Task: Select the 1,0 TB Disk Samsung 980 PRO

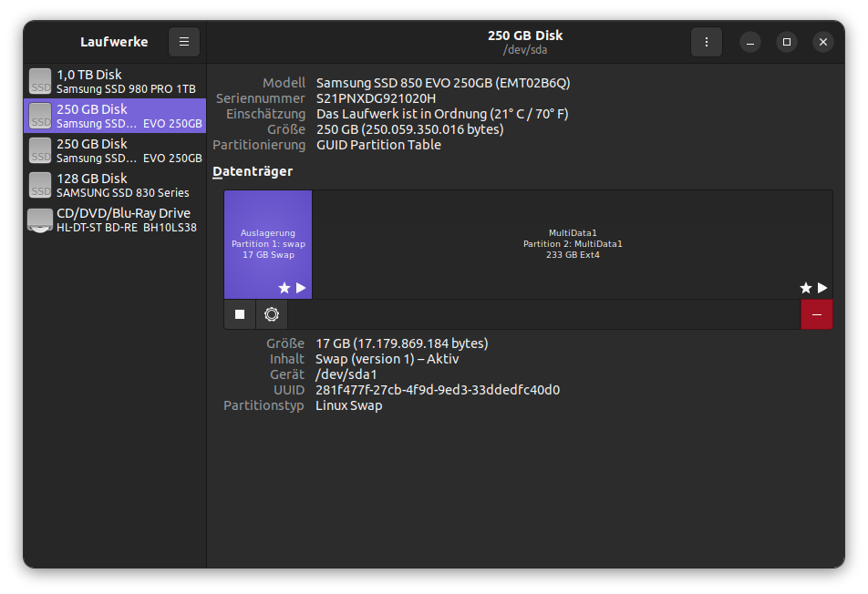Action: point(115,81)
